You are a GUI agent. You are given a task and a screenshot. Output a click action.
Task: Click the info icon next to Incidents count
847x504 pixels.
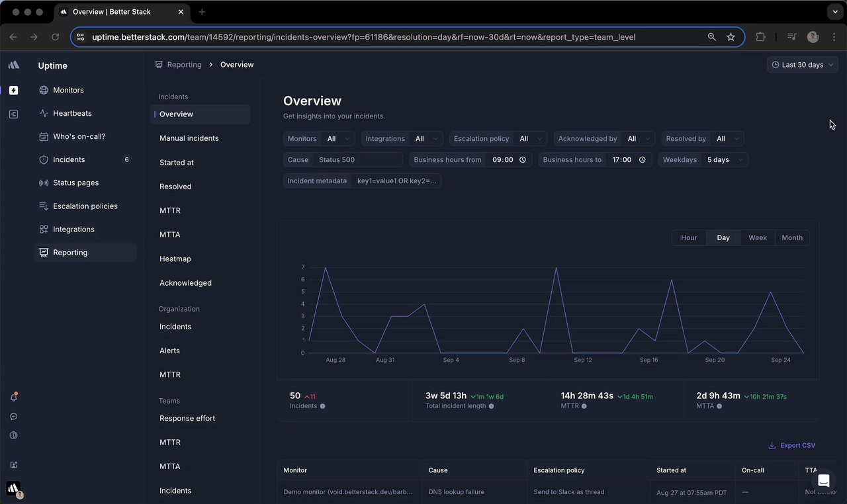click(323, 406)
